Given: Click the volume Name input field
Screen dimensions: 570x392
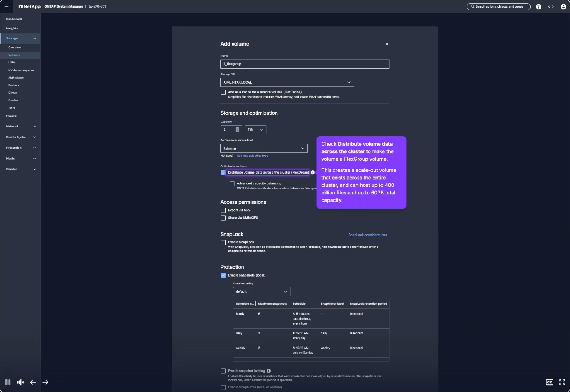Looking at the screenshot, I should (305, 64).
